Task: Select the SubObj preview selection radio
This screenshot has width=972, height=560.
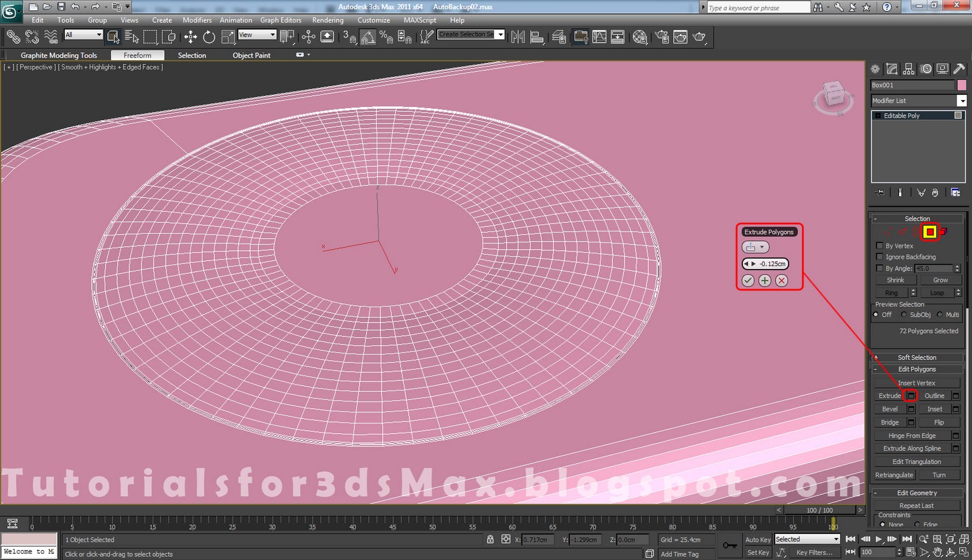Action: 904,315
